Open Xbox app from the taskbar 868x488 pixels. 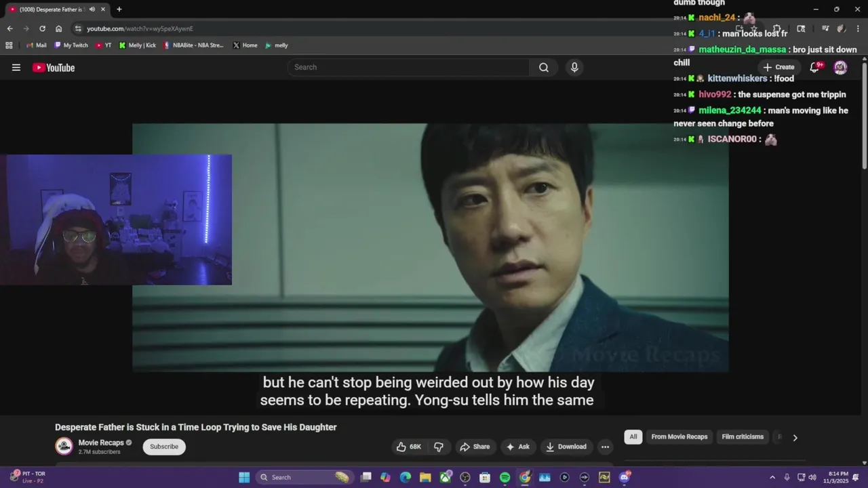tap(446, 477)
